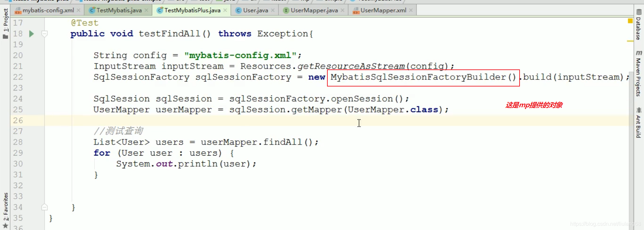The height and width of the screenshot is (230, 644).
Task: Close the User.java tab
Action: pyautogui.click(x=273, y=10)
